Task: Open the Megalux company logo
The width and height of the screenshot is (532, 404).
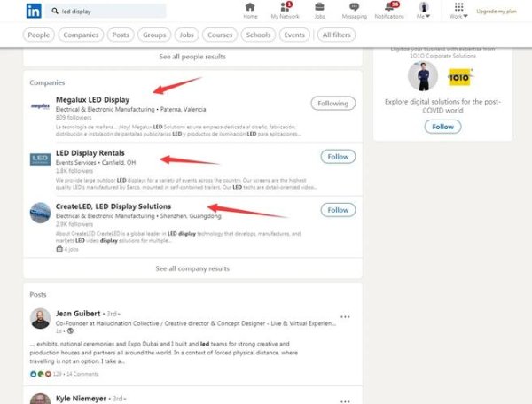Action: point(40,106)
